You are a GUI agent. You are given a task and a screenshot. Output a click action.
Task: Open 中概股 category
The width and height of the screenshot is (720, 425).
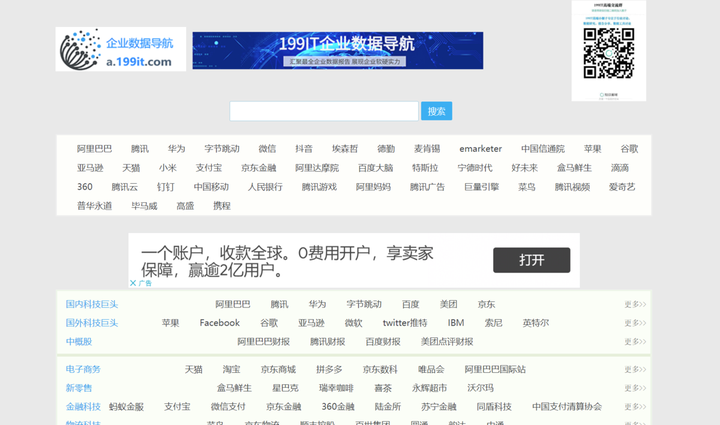79,342
